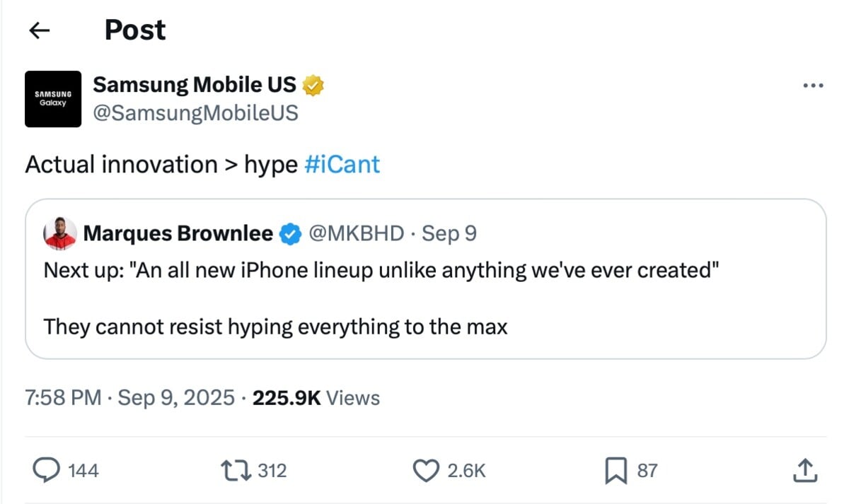Open Marques Brownlee's profile name

tap(178, 233)
